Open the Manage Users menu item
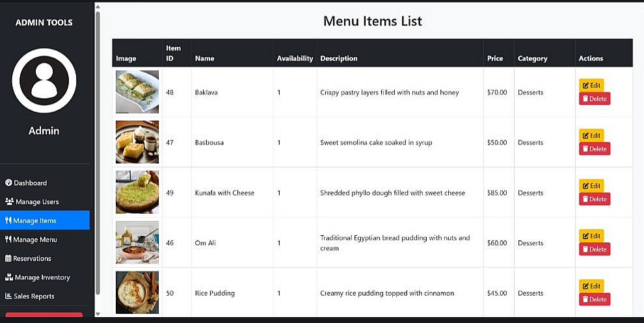The width and height of the screenshot is (644, 323). click(36, 201)
